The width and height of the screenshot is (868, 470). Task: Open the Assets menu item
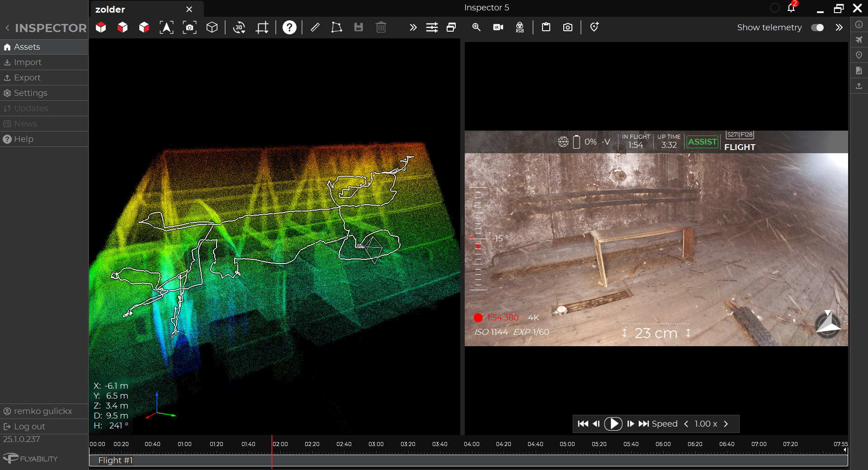pos(27,47)
